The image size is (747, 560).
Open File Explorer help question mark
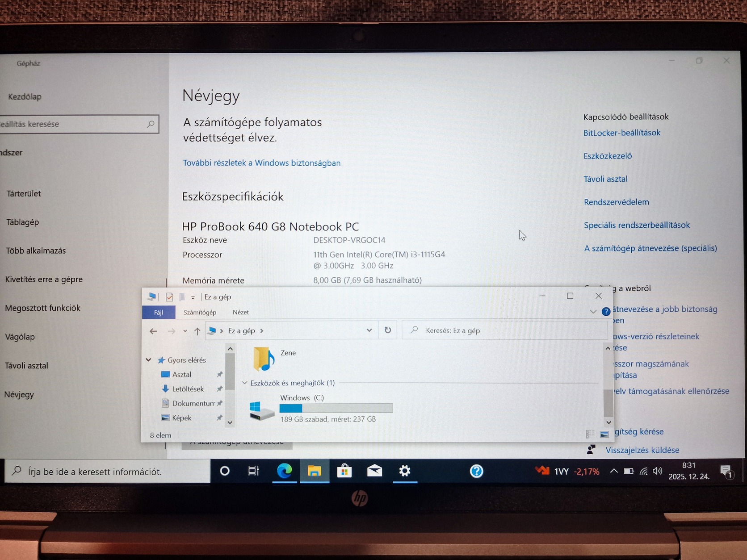(x=606, y=312)
